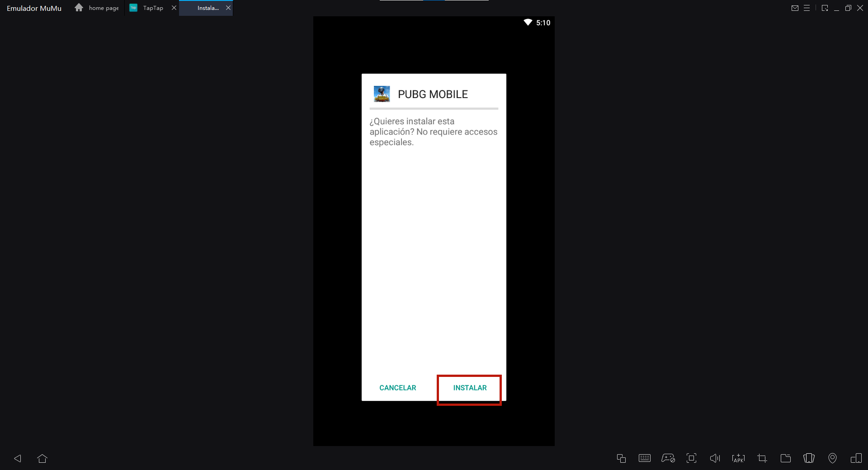The height and width of the screenshot is (470, 868).
Task: Close the TapTap tab
Action: click(x=174, y=8)
